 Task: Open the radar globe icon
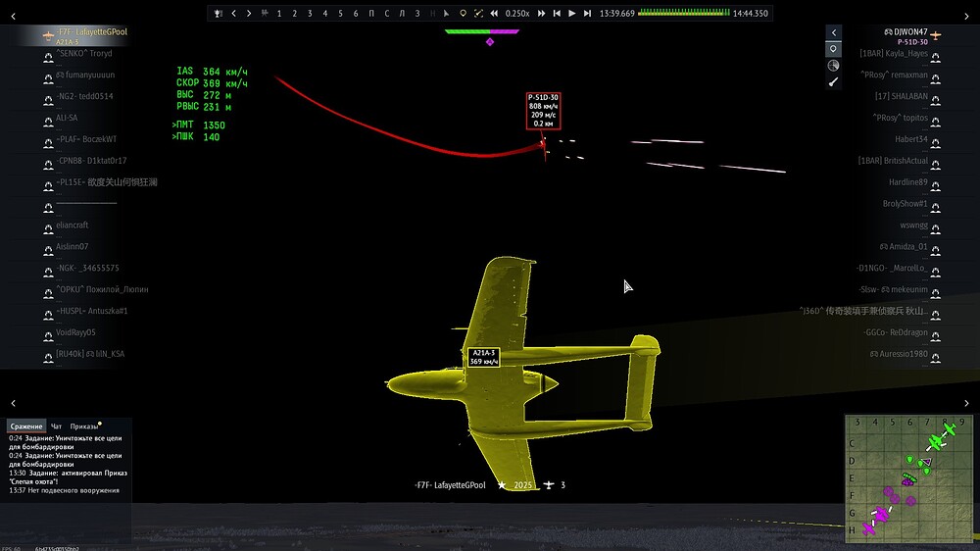tap(834, 65)
